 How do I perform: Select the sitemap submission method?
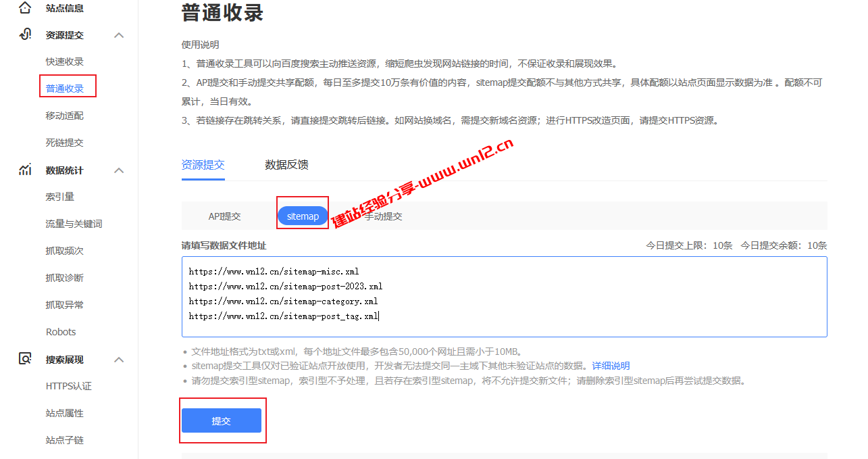302,215
